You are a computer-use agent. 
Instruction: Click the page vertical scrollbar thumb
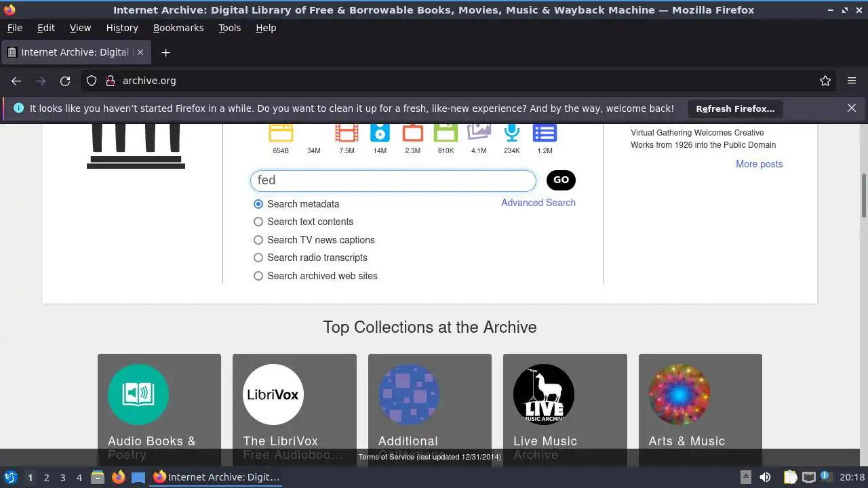coord(864,196)
